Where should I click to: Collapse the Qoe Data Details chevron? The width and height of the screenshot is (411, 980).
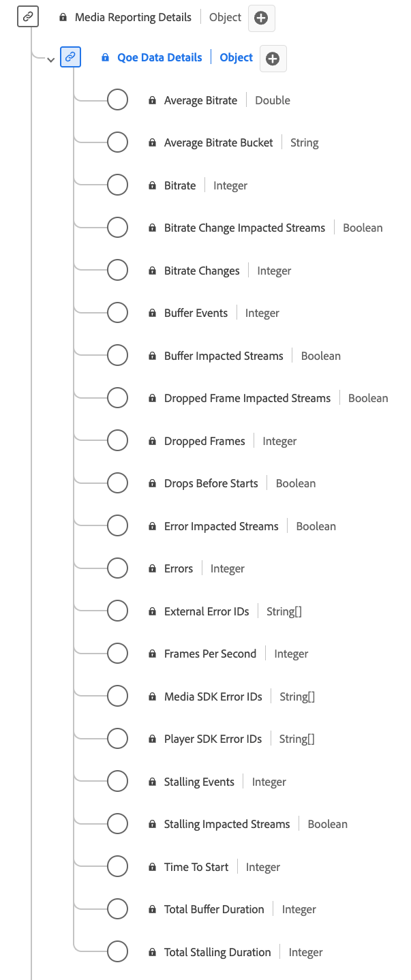point(50,59)
